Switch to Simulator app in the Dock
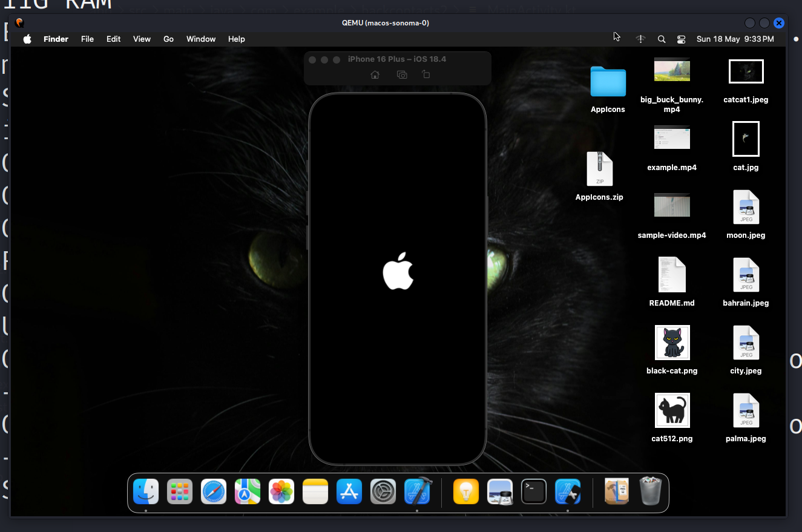 pyautogui.click(x=568, y=491)
